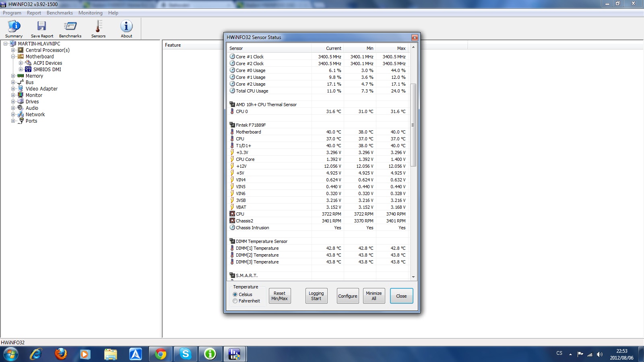Click the Video Adapter icon

pyautogui.click(x=21, y=88)
